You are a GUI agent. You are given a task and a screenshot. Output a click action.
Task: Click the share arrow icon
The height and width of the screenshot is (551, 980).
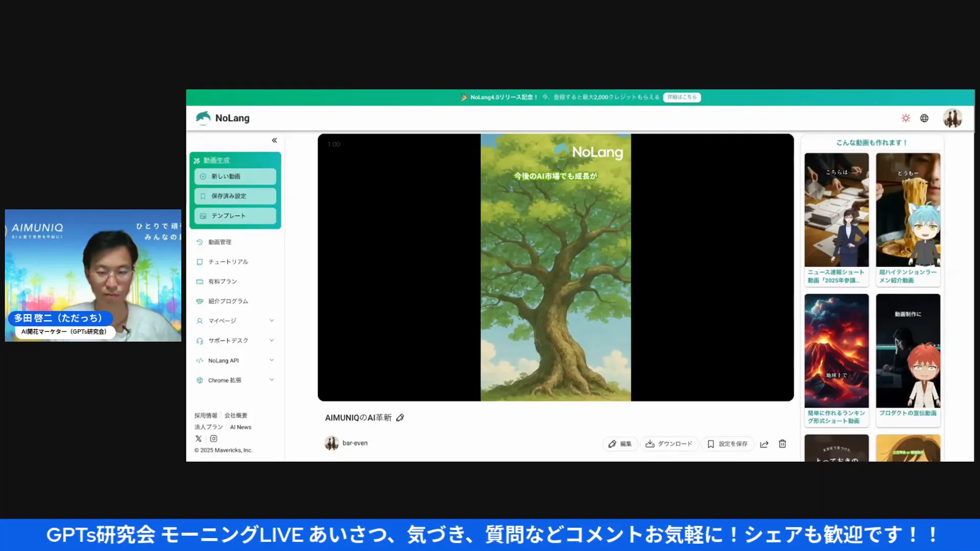coord(764,444)
